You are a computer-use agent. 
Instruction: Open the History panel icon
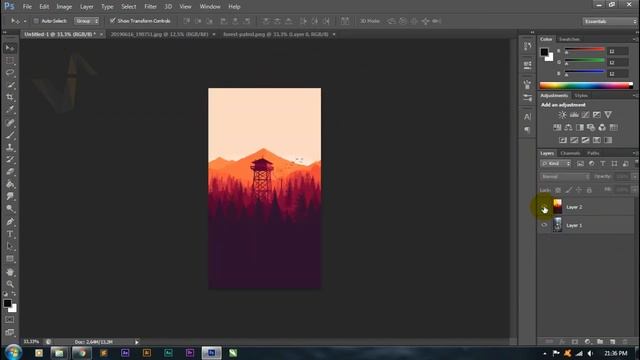coord(527,46)
